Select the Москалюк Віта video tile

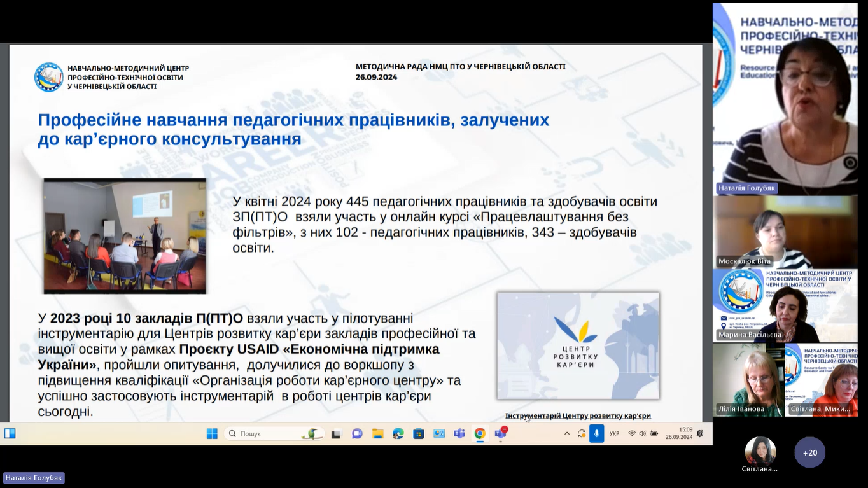coord(785,232)
